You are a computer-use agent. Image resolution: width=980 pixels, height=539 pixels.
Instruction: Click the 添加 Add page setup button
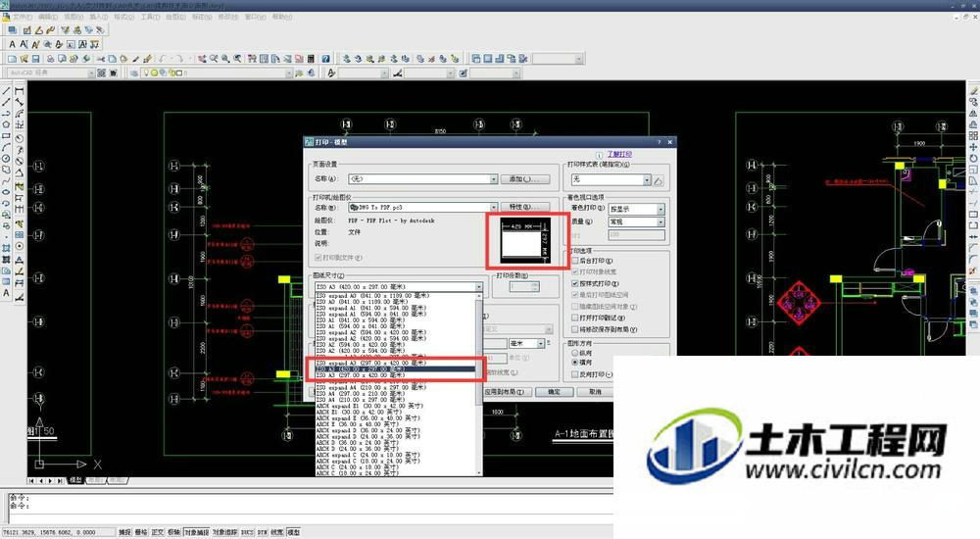tap(524, 179)
